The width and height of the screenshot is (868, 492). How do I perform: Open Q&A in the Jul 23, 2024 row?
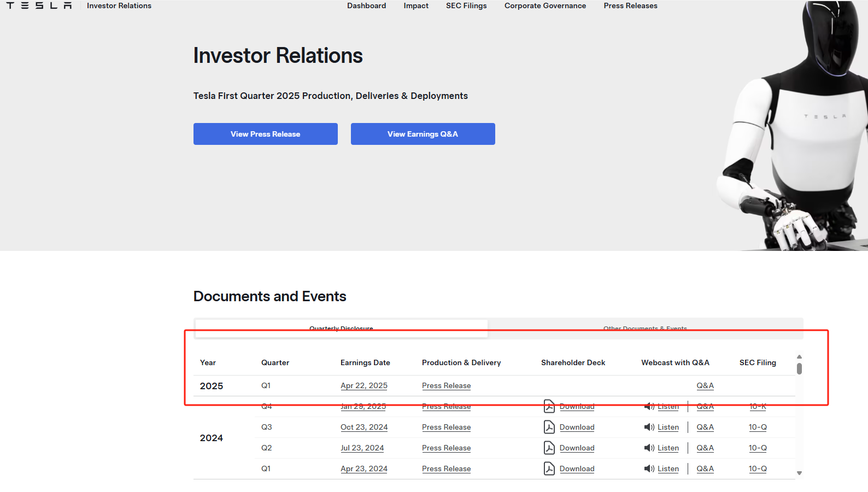coord(705,448)
